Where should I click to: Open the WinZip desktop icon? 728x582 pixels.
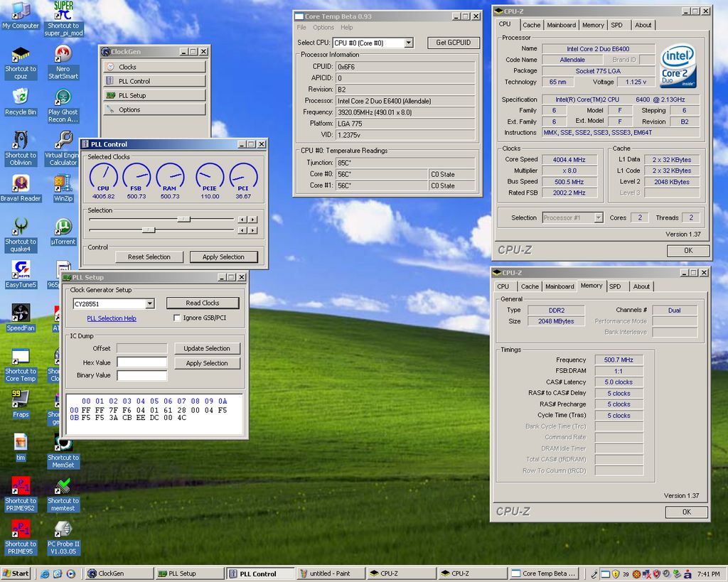(63, 183)
